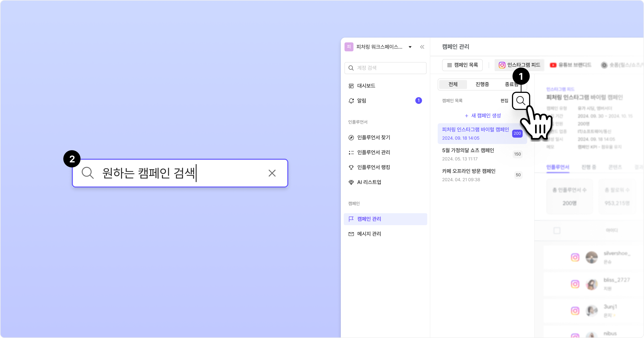Viewport: 644px width, 338px height.
Task: Click the campaign list search magnifier icon
Action: 521,101
